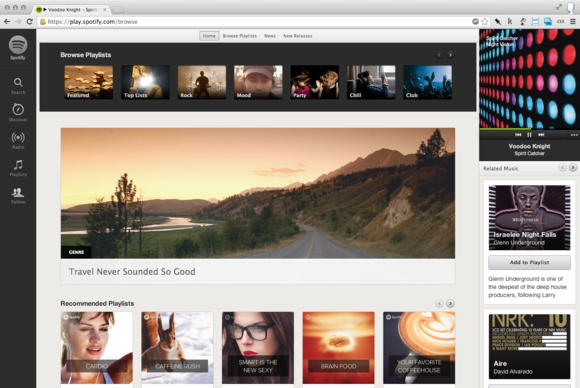Open Search in the Spotify sidebar
Viewport: 580px width, 388px height.
pos(18,86)
